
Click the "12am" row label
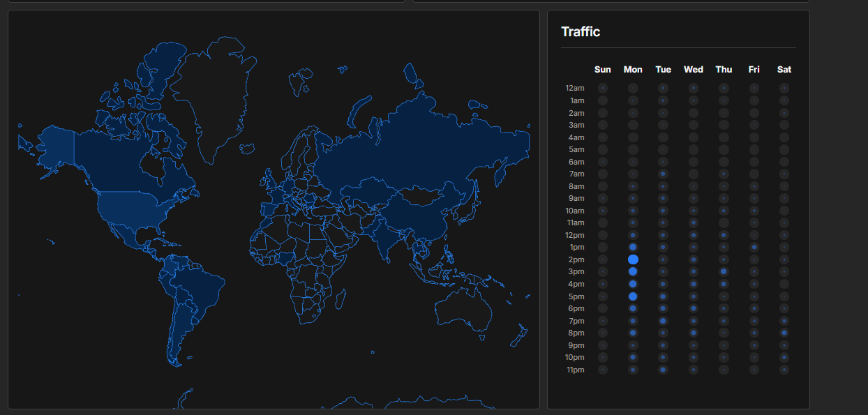pos(575,88)
